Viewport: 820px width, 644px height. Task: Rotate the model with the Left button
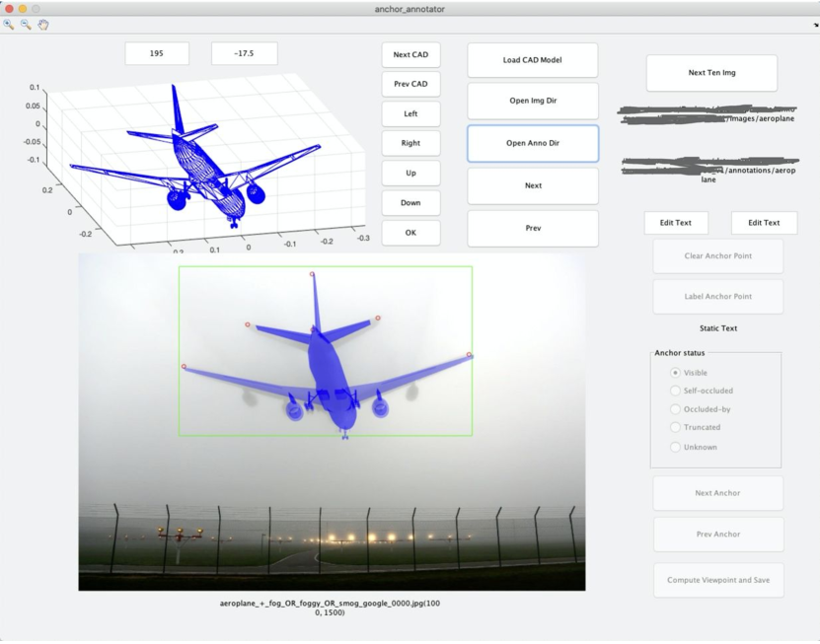coord(410,113)
